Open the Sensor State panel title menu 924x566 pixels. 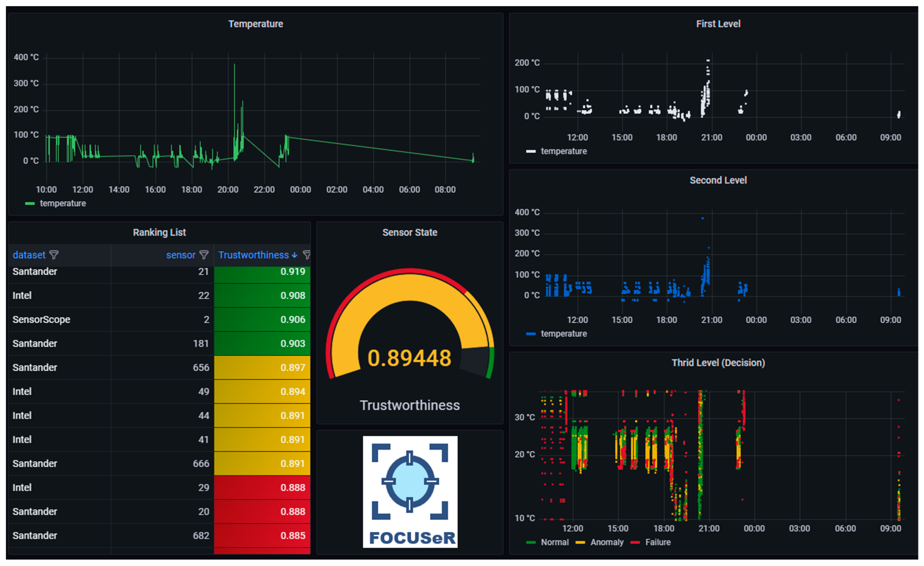[x=409, y=233]
